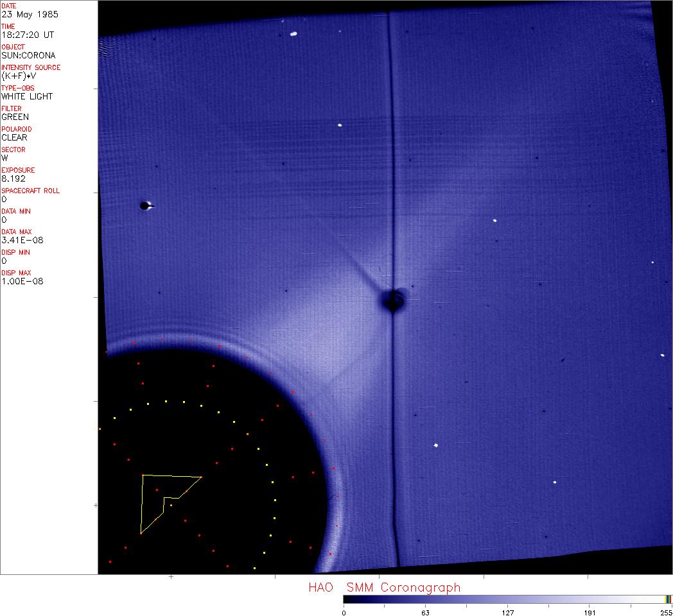Click the bright white spot near the top edge

293,34
